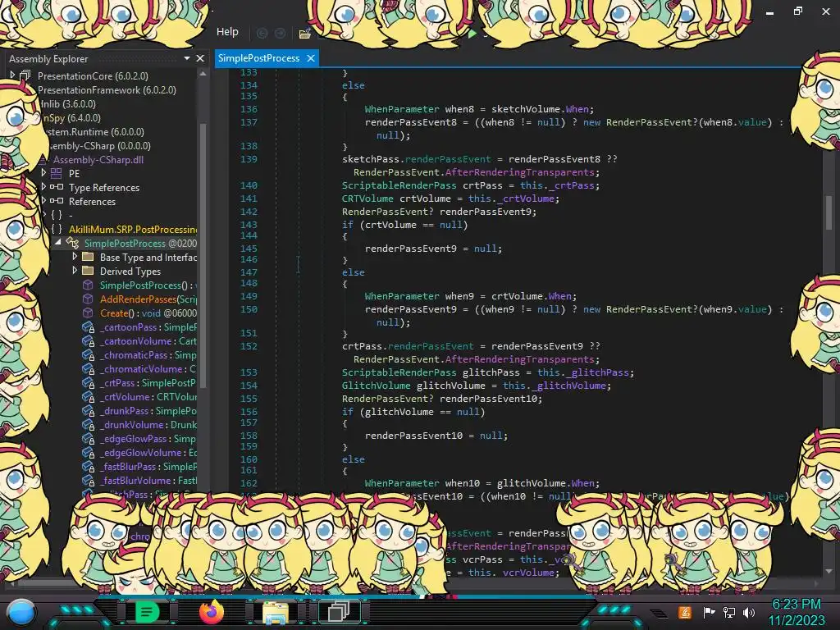The height and width of the screenshot is (630, 840).
Task: Click the _drunkPass field icon
Action: (88, 410)
